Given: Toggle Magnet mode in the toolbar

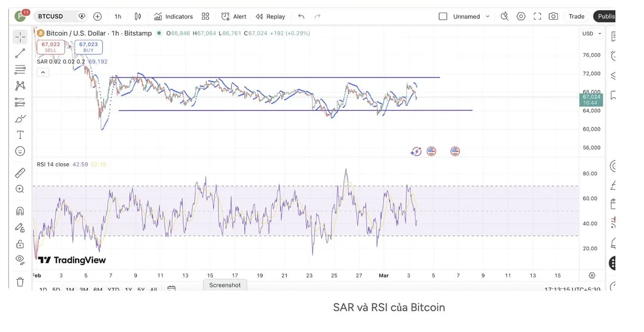Looking at the screenshot, I should point(20,211).
